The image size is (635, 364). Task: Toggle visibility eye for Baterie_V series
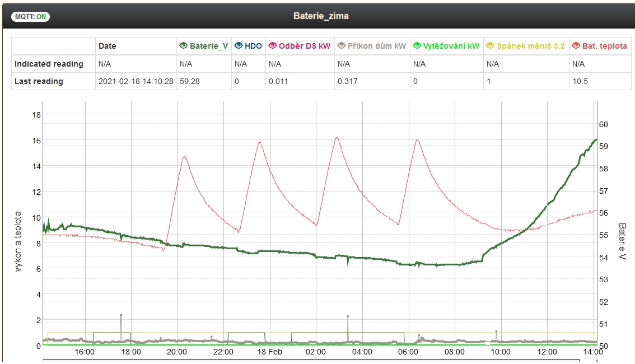pos(183,46)
